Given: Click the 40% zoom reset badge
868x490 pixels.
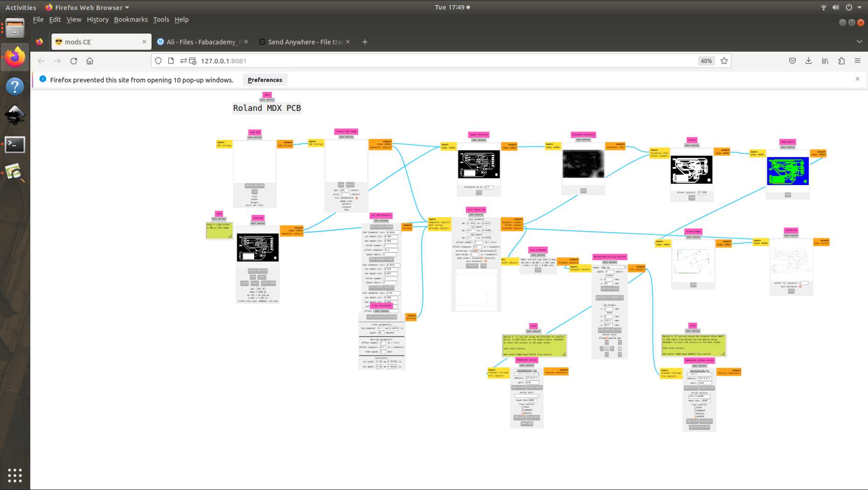Looking at the screenshot, I should (706, 61).
